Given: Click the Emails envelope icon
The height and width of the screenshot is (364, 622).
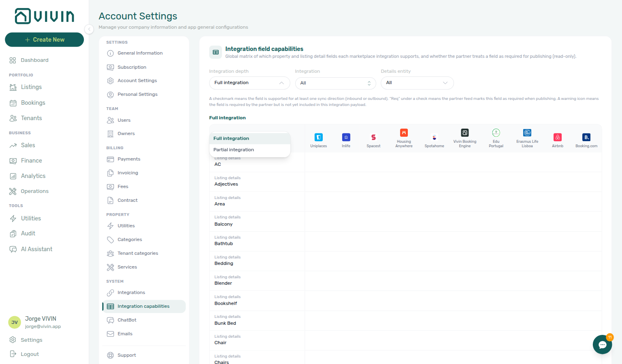Looking at the screenshot, I should coord(110,334).
